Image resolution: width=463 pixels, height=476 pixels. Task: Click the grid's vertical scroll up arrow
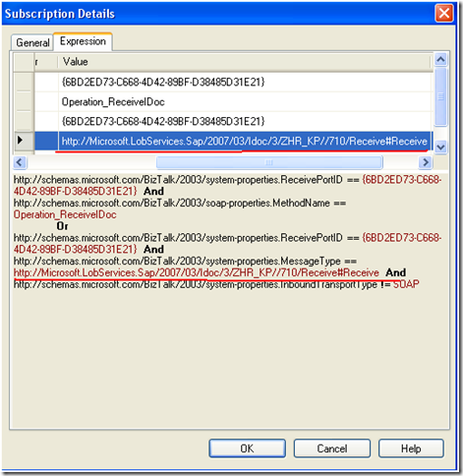440,60
